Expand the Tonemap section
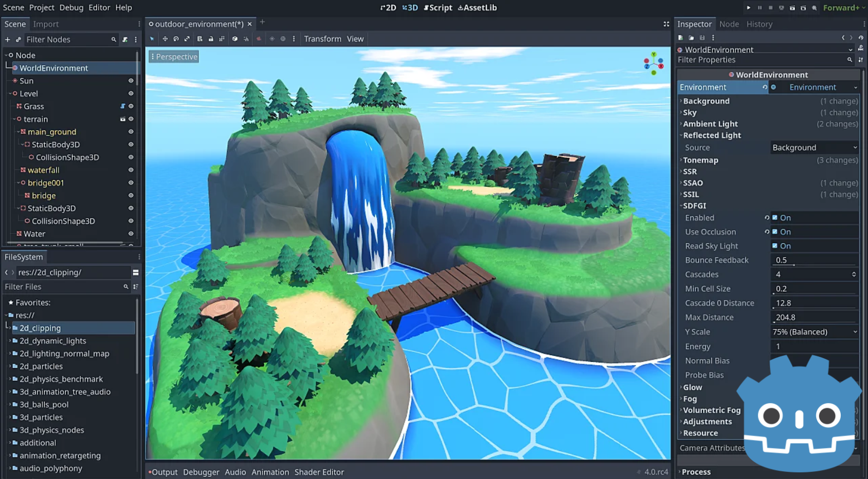This screenshot has height=479, width=868. [701, 160]
